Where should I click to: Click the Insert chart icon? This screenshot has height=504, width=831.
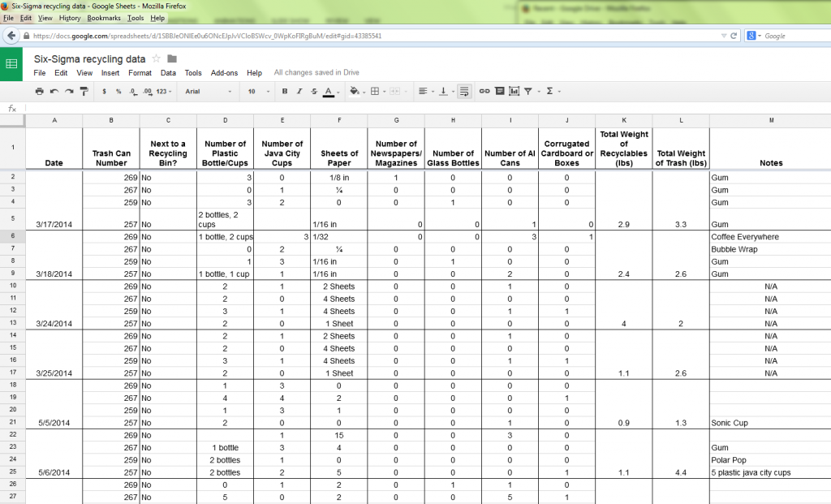click(514, 92)
